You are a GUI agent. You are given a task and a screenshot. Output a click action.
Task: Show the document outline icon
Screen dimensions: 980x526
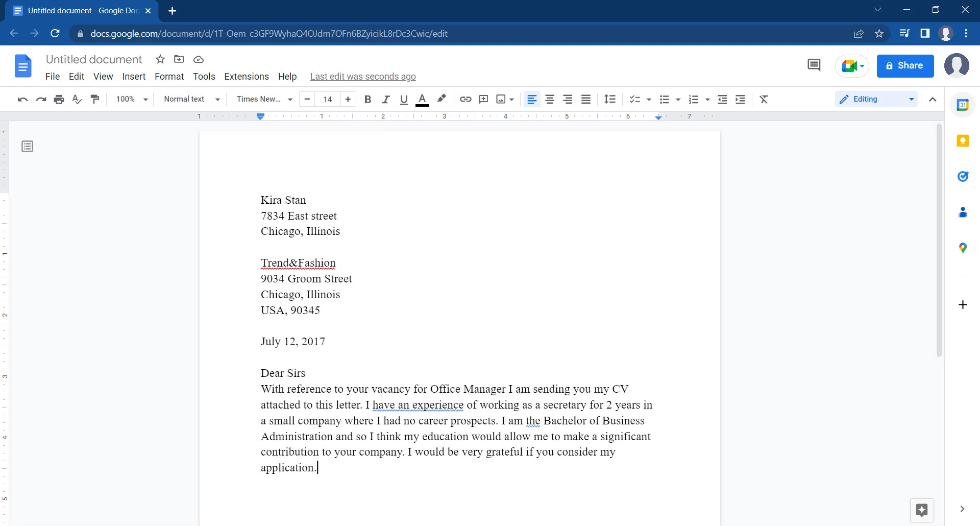(28, 147)
